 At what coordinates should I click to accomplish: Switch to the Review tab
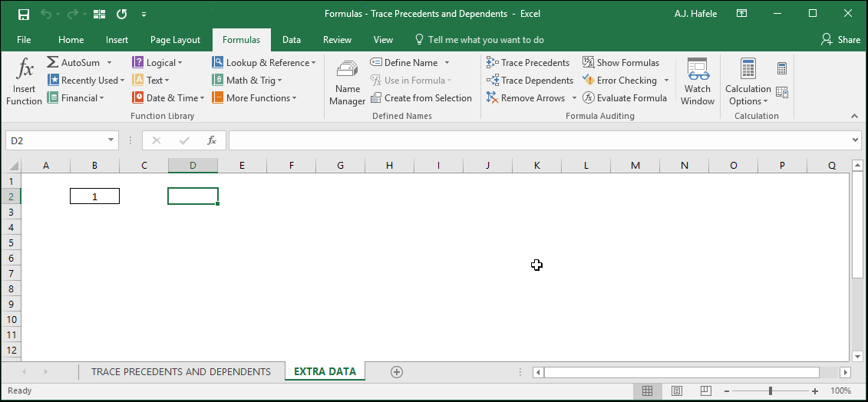click(337, 40)
